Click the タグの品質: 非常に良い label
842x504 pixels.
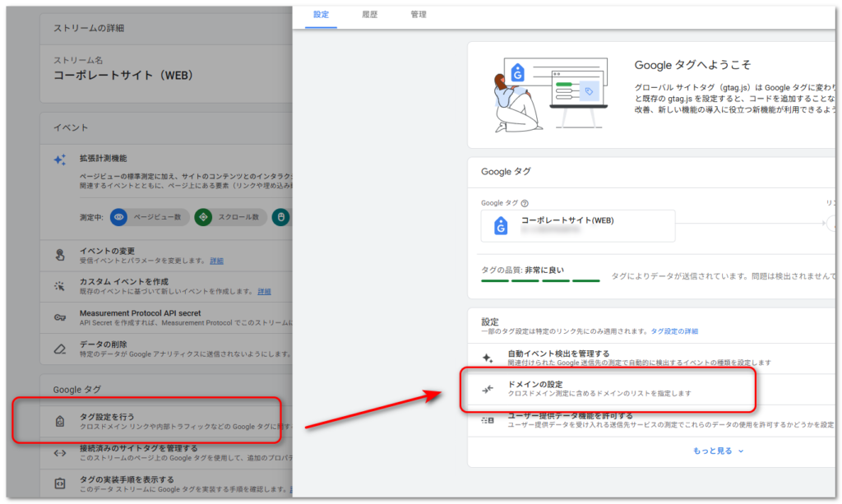coord(522,270)
